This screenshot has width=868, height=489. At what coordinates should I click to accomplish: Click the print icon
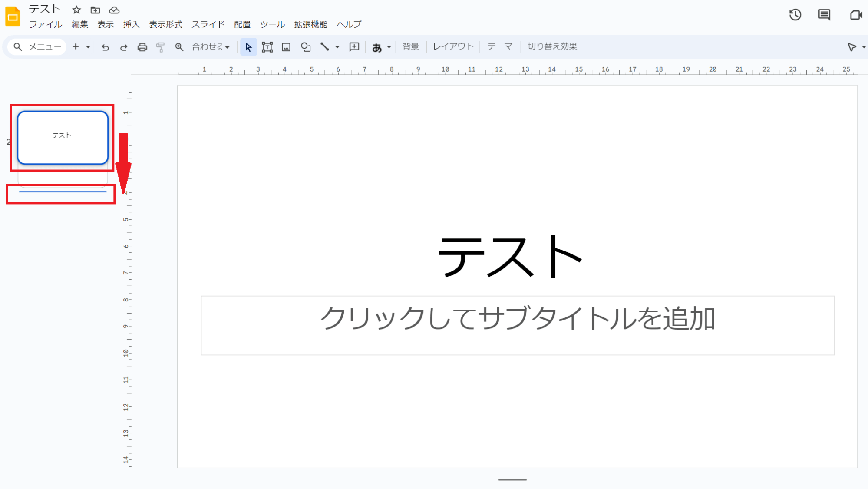click(142, 47)
